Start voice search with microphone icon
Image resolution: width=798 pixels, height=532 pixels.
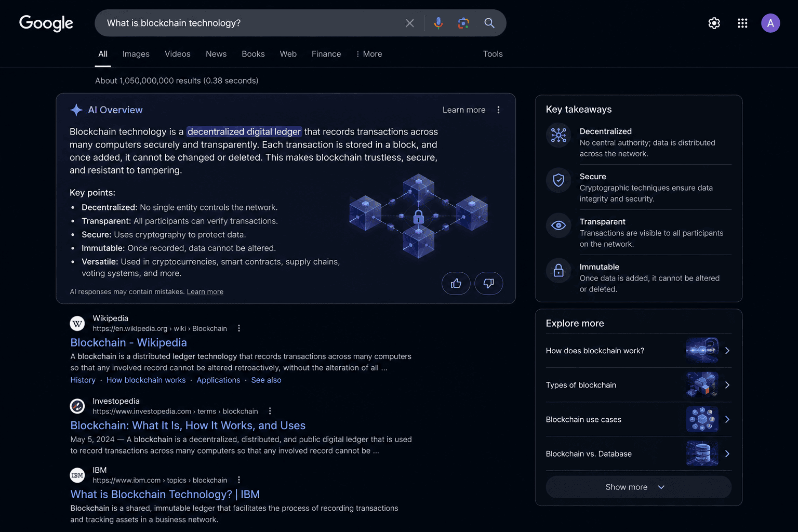pos(438,23)
